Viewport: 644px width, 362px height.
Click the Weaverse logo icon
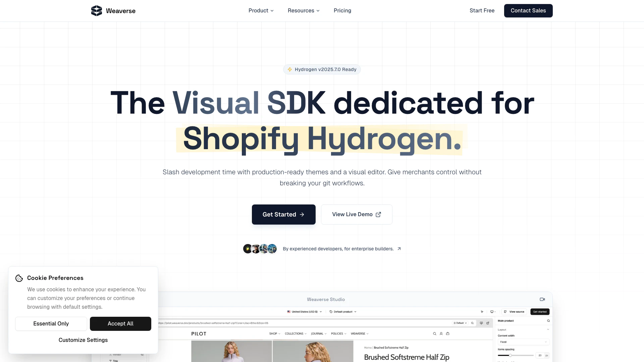click(x=96, y=11)
